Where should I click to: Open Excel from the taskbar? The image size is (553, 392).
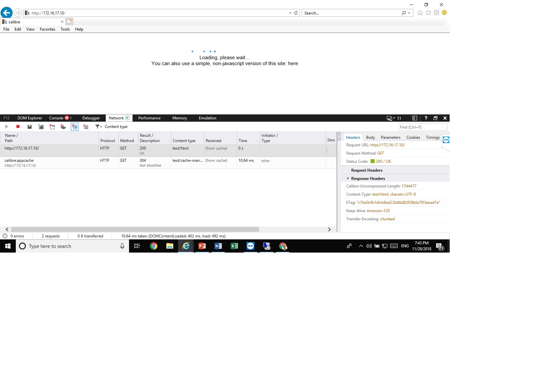click(234, 246)
